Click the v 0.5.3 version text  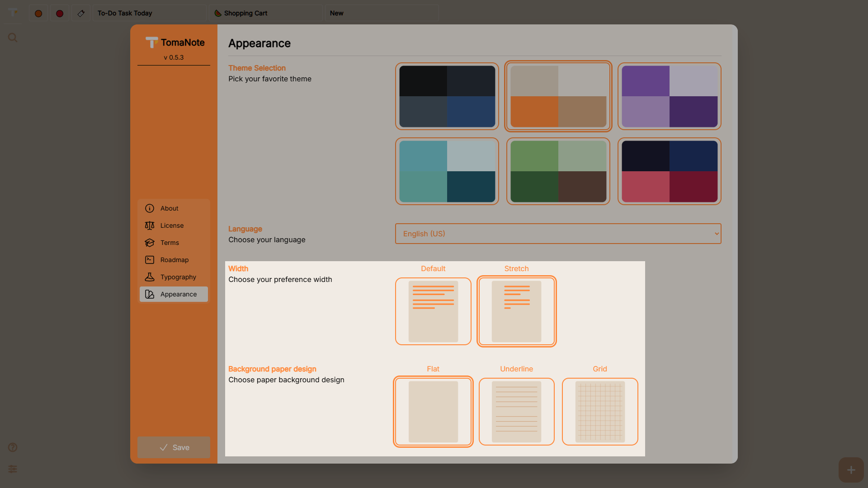click(174, 57)
